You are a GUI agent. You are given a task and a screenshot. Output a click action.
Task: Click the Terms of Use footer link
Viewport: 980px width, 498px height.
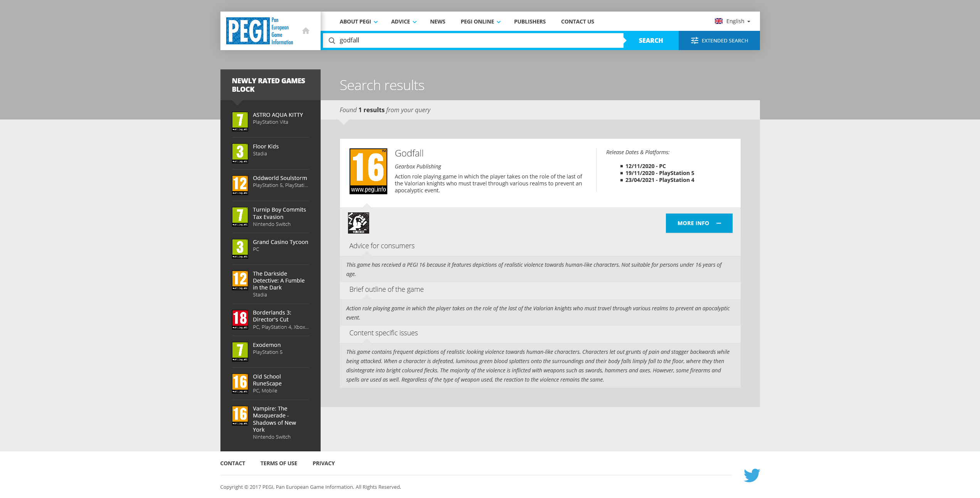pos(279,463)
